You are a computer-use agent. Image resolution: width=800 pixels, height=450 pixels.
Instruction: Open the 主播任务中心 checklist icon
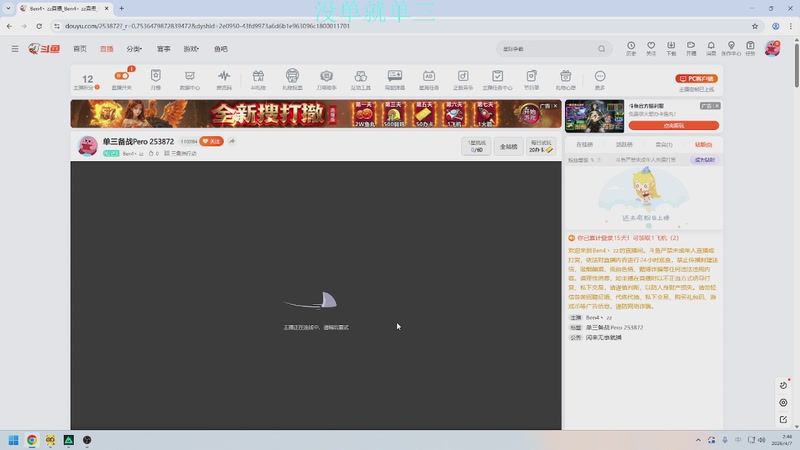(497, 79)
